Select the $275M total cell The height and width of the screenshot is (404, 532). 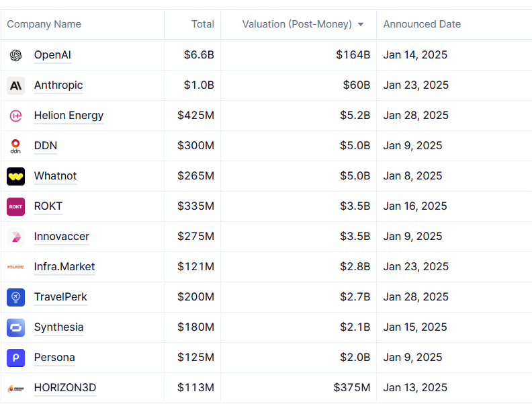pyautogui.click(x=192, y=237)
